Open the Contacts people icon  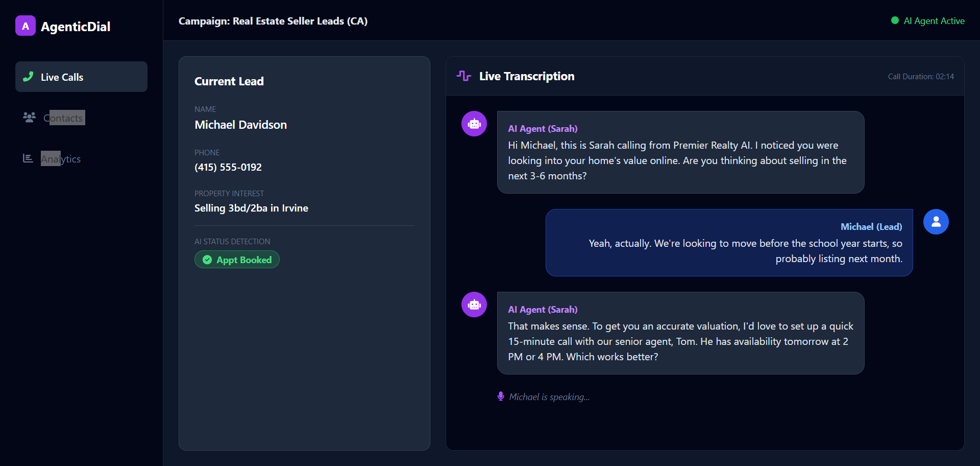[29, 117]
